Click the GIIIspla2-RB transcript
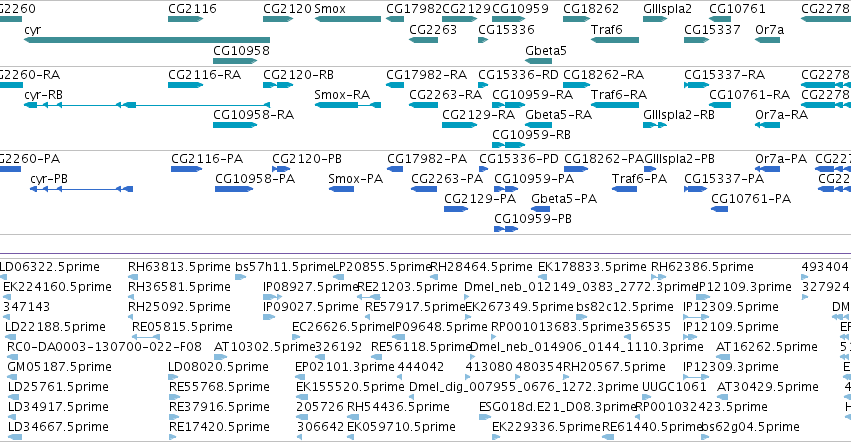This screenshot has height=442, width=851. (x=655, y=125)
